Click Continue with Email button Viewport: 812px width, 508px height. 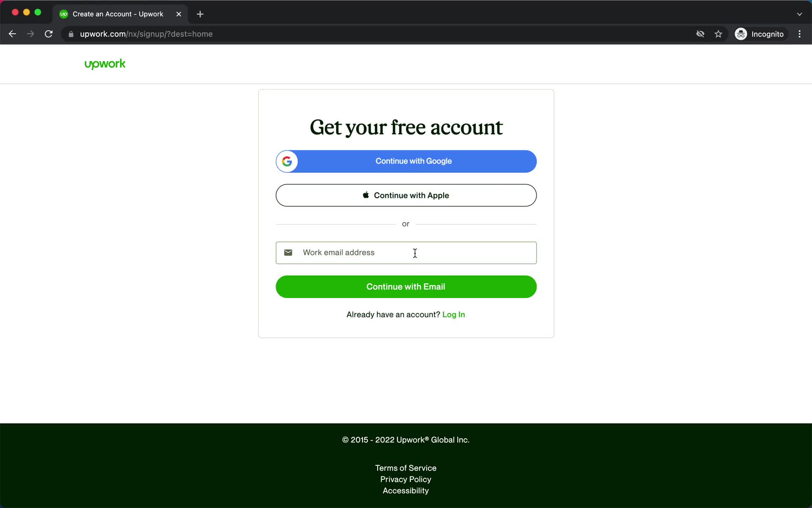click(406, 287)
